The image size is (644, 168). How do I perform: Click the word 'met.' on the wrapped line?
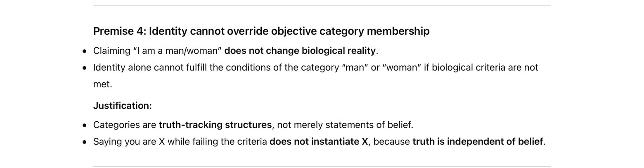coord(102,84)
